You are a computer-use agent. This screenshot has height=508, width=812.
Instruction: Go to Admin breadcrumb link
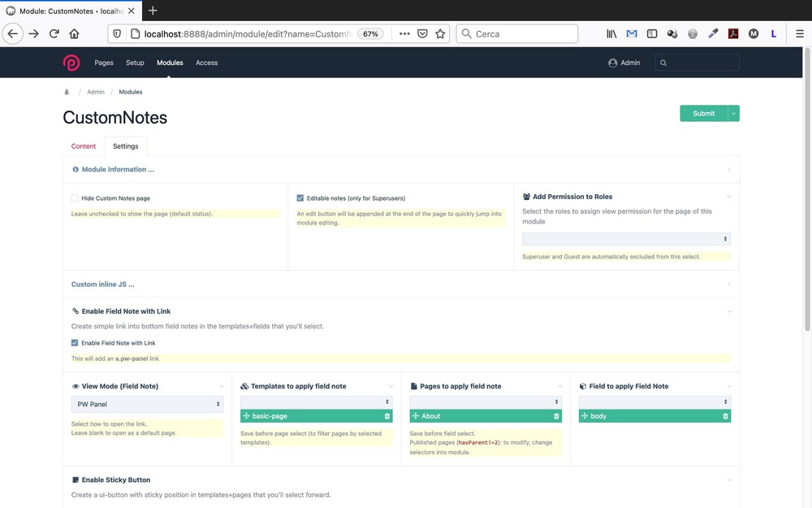click(96, 93)
